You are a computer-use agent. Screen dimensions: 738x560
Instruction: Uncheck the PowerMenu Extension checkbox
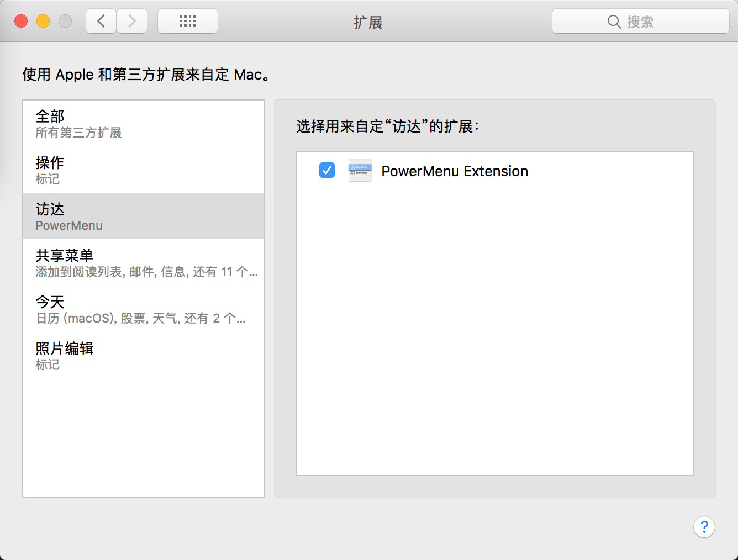coord(327,170)
